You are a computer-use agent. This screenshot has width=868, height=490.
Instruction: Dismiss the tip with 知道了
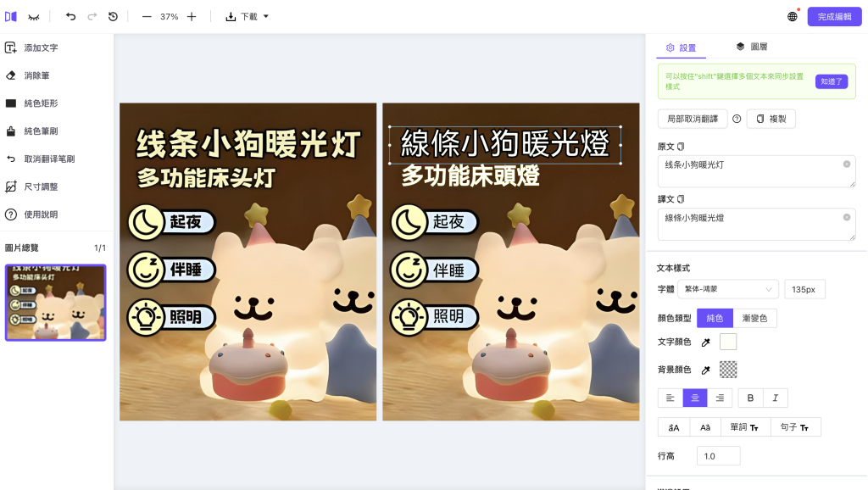(831, 81)
